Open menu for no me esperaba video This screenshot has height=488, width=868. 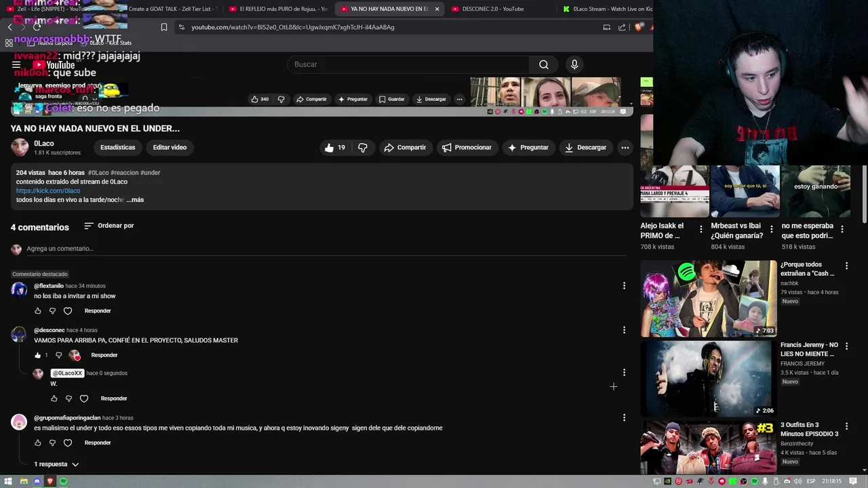[842, 230]
